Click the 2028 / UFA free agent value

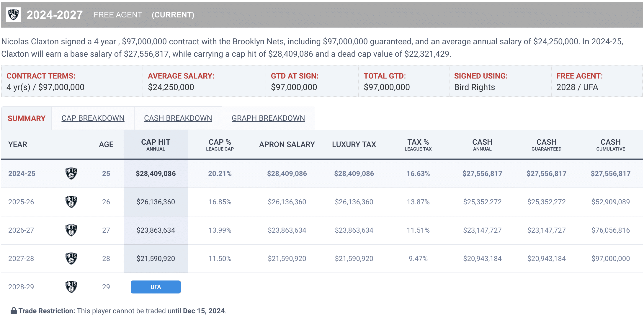pos(577,87)
